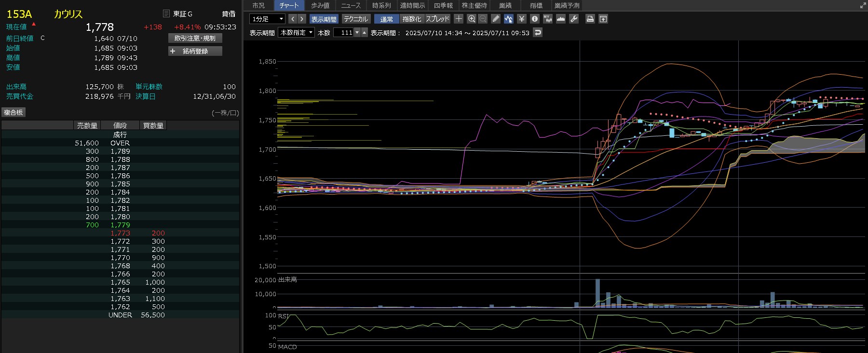Open the ニュース tab

(x=351, y=5)
